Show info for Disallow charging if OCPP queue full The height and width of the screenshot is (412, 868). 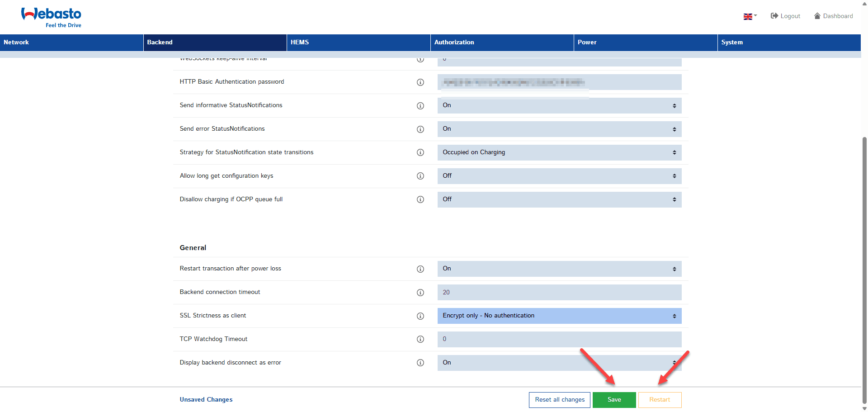click(420, 199)
